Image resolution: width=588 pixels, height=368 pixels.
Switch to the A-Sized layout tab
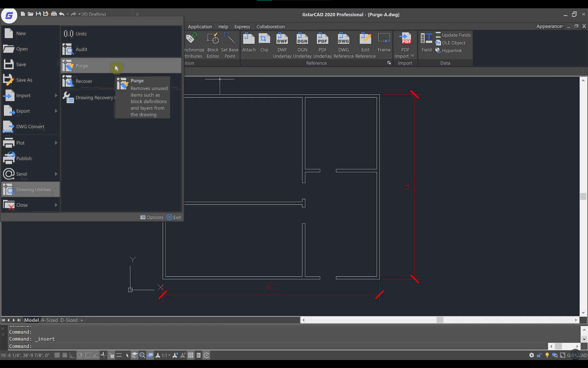tap(49, 320)
